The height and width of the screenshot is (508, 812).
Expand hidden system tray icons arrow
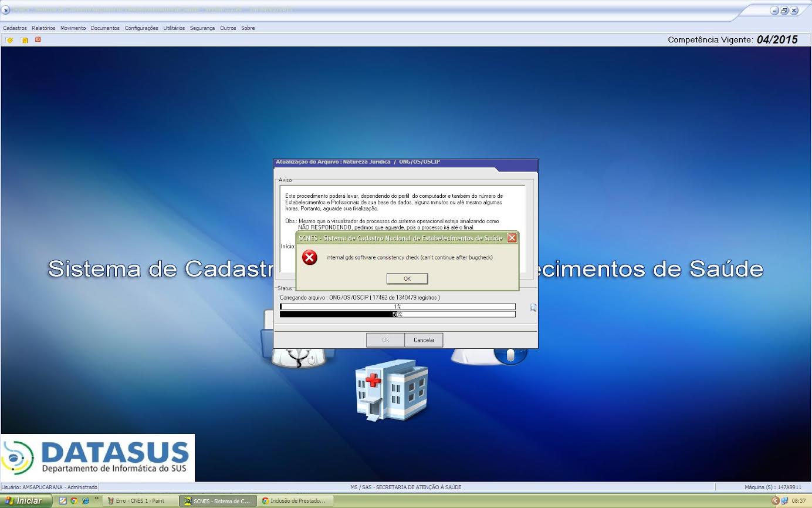[775, 501]
